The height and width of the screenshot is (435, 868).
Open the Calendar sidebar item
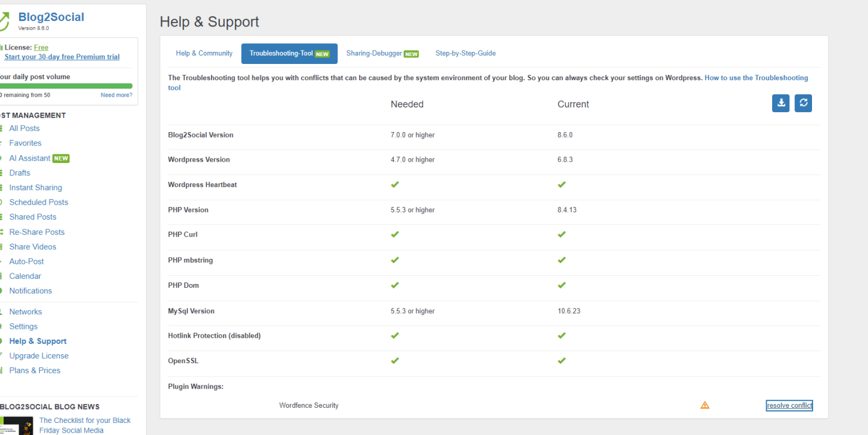click(x=25, y=276)
